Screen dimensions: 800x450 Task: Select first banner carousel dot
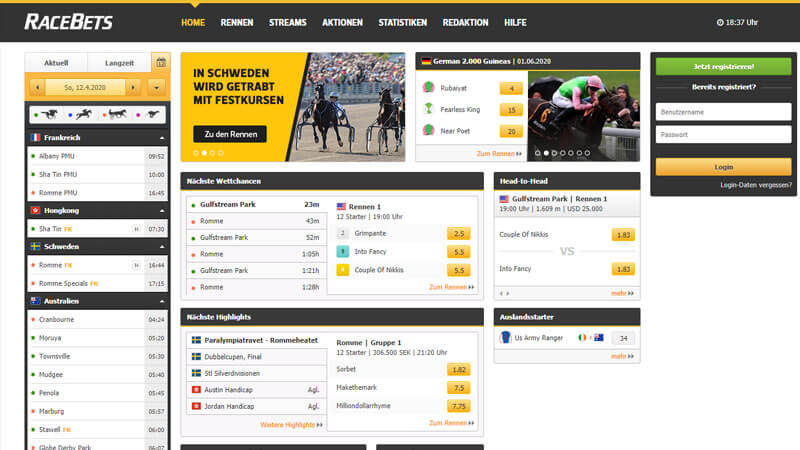pos(196,153)
